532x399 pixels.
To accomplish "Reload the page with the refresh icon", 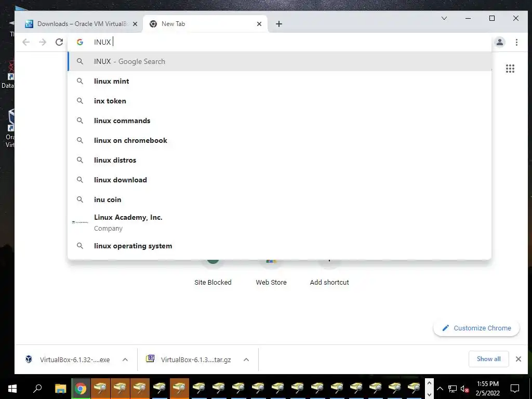I will tap(59, 42).
